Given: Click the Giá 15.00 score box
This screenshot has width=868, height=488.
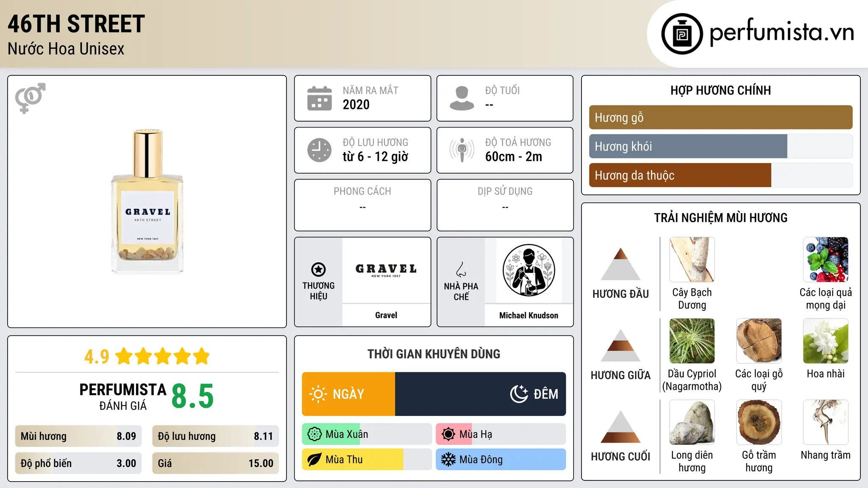Looking at the screenshot, I should (x=215, y=463).
